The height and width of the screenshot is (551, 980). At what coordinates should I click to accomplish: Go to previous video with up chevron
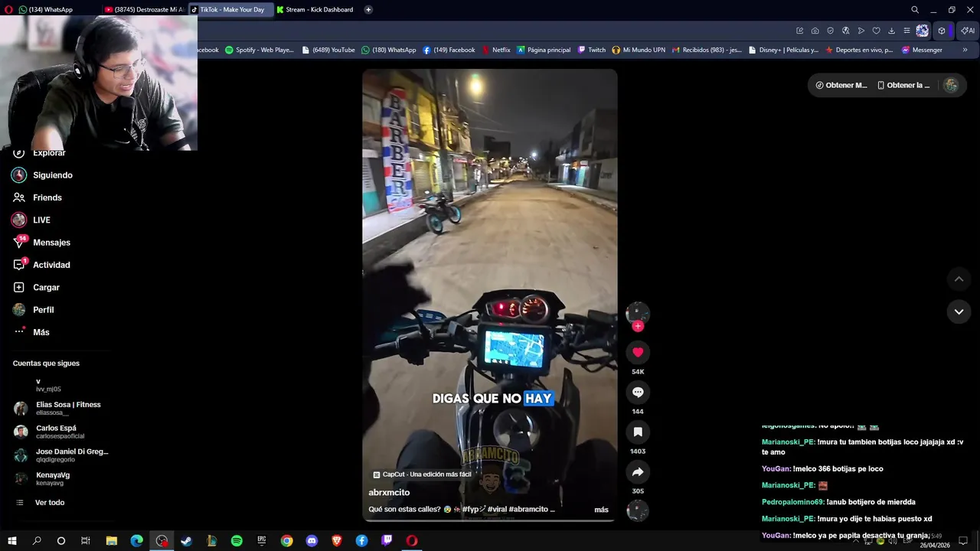[x=959, y=279]
